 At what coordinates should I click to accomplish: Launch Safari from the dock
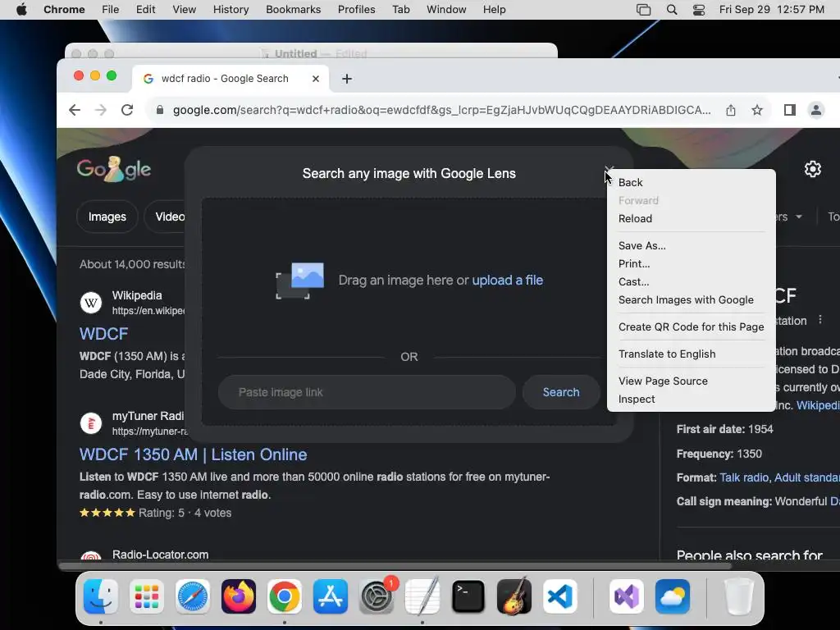(x=192, y=596)
